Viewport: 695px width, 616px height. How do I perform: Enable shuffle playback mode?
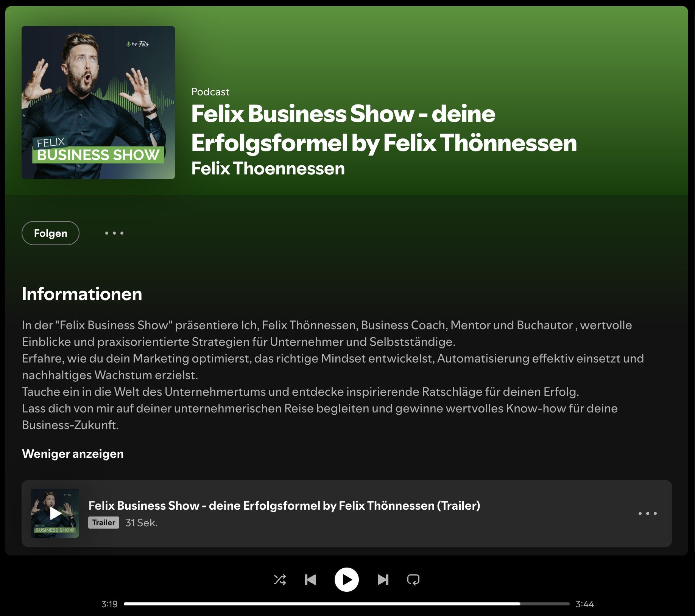click(280, 579)
